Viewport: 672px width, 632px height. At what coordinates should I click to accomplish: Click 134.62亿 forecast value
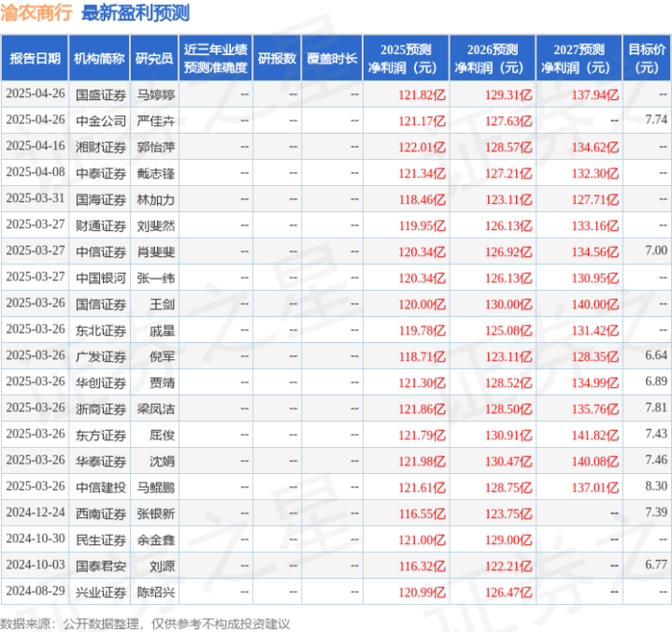point(595,147)
